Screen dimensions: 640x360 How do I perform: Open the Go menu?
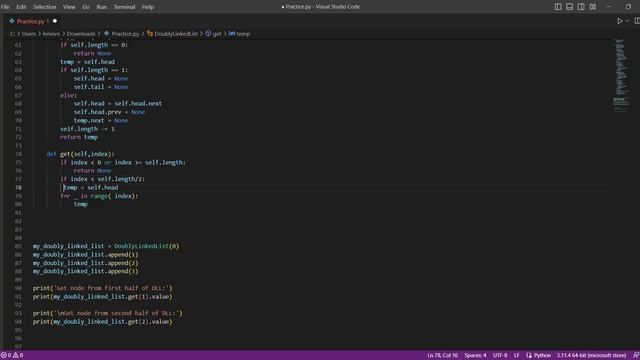[86, 7]
